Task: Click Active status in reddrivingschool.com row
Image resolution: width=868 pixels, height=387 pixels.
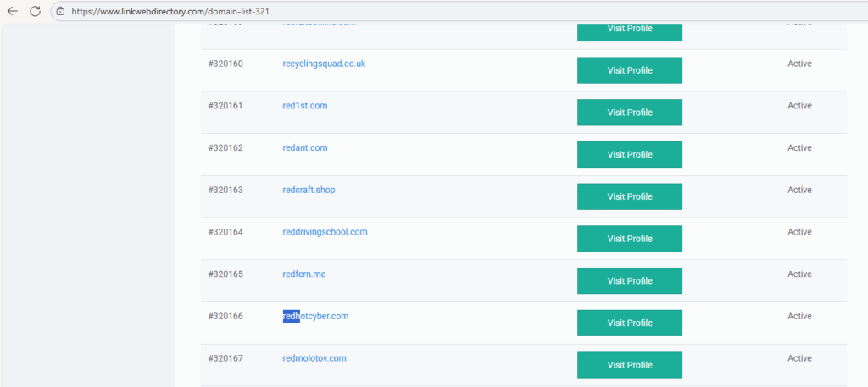Action: (799, 232)
